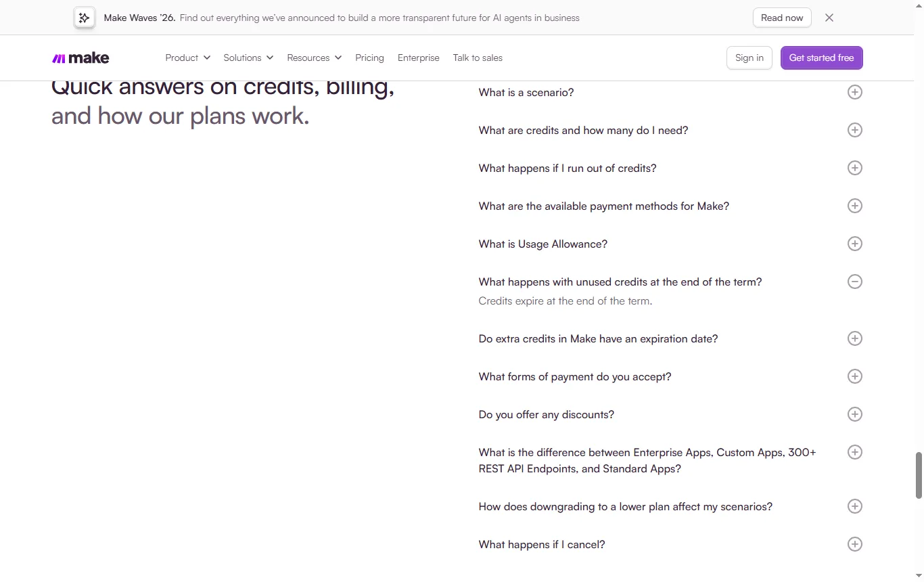Screen dimensions: 924x582
Task: Expand available payment methods plus icon
Action: (855, 206)
